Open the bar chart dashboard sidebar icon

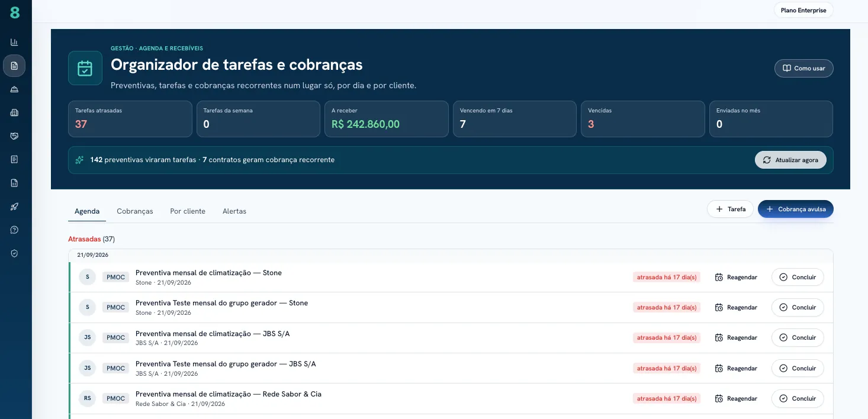(x=14, y=42)
